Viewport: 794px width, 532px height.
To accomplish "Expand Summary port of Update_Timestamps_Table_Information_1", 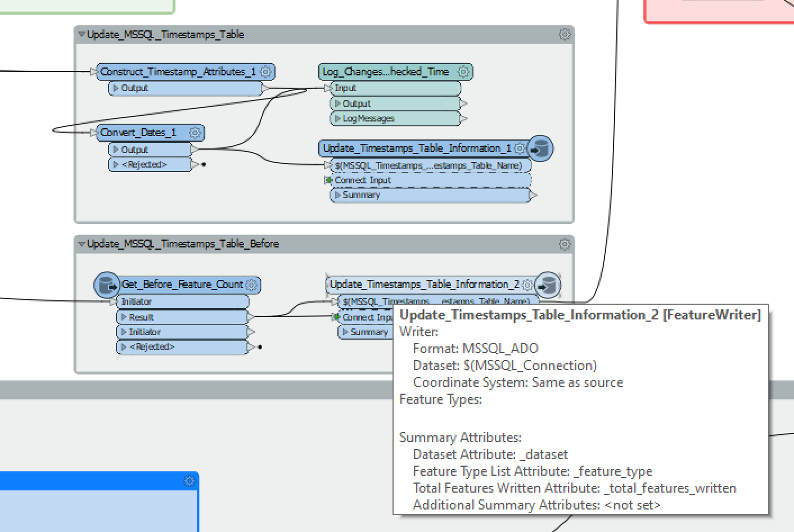I will [337, 195].
